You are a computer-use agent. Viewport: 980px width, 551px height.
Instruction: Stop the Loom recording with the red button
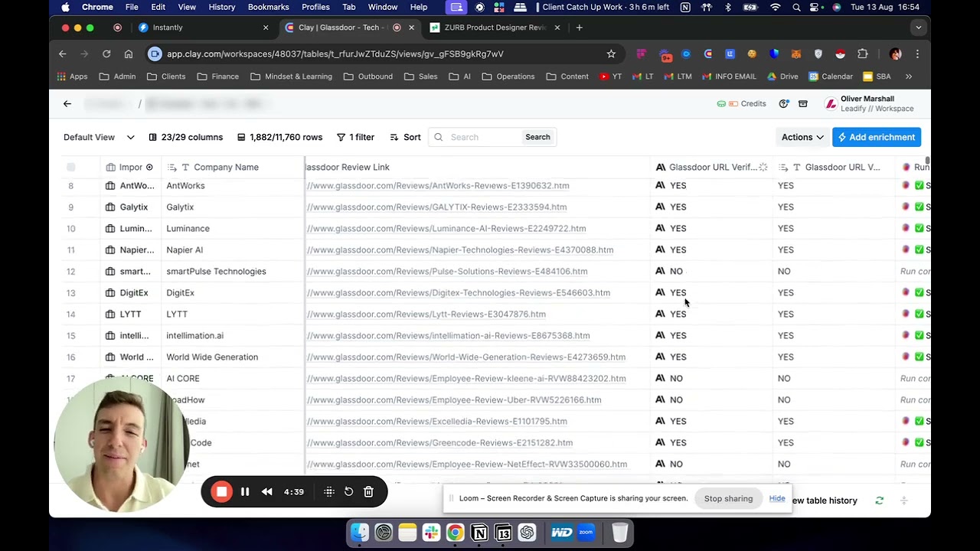[221, 492]
